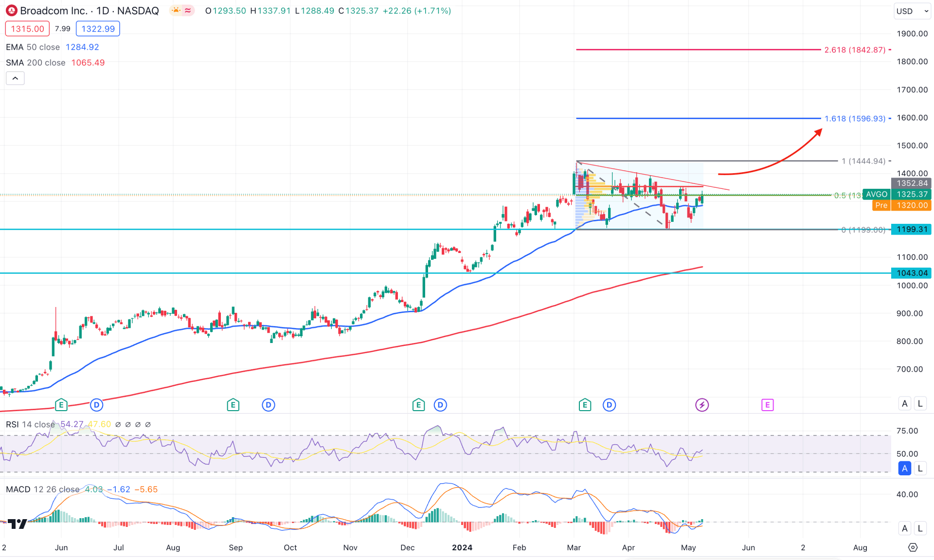Screen dimensions: 934x560
Task: Click the 7.99 spread value
Action: 63,29
